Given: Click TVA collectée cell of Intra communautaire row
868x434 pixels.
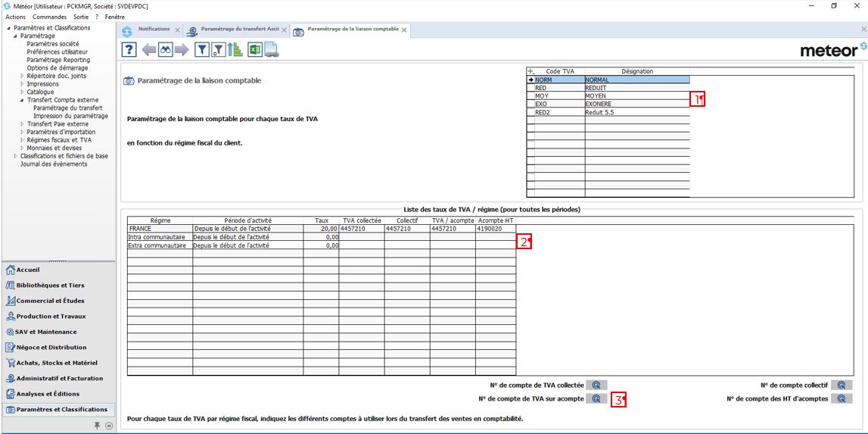Looking at the screenshot, I should (x=362, y=236).
